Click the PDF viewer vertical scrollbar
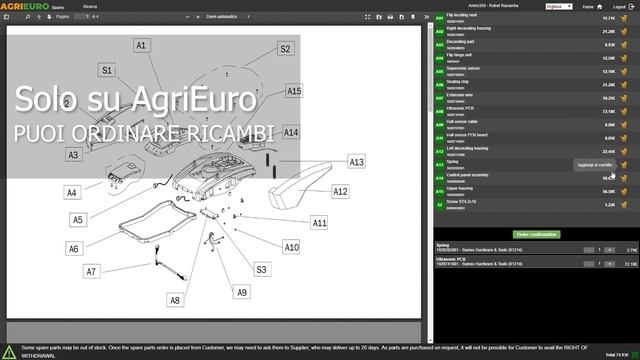Screen dimensions: 640x360 click(x=430, y=182)
